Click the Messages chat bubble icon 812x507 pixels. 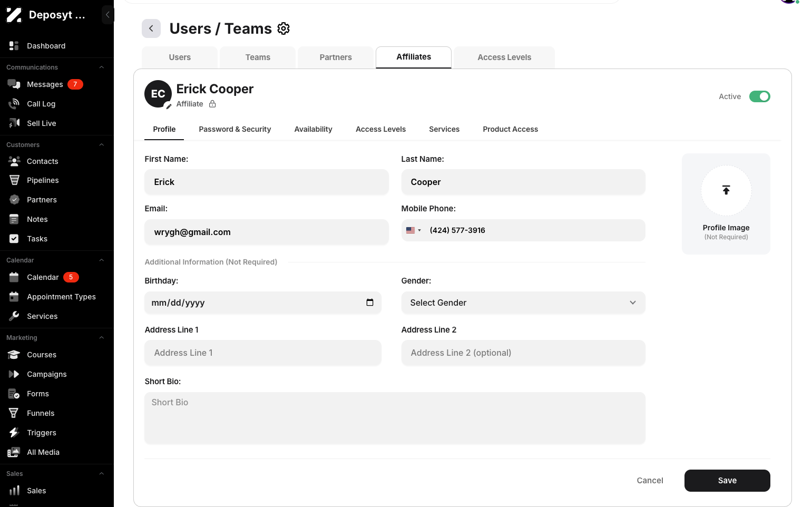14,84
